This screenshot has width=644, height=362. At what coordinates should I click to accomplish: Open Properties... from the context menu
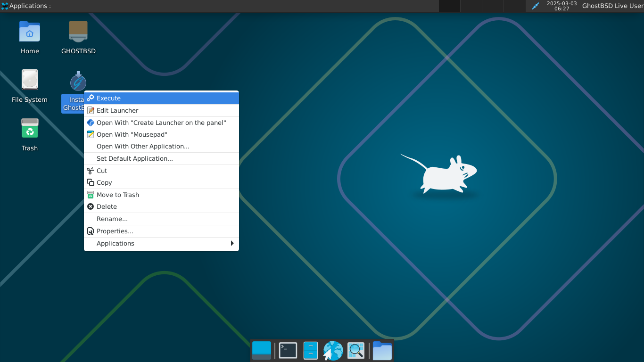coord(161,231)
